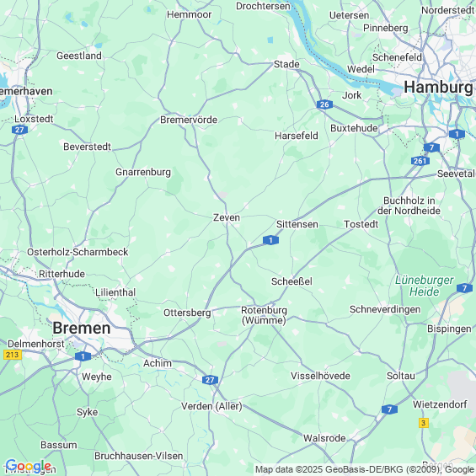Click the Map data copyright text
476x476 pixels.
pyautogui.click(x=365, y=469)
